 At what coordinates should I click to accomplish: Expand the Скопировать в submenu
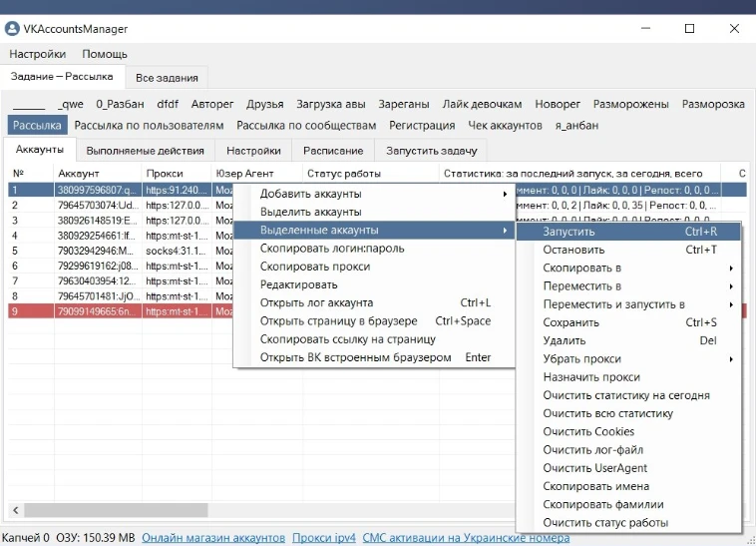pos(628,269)
